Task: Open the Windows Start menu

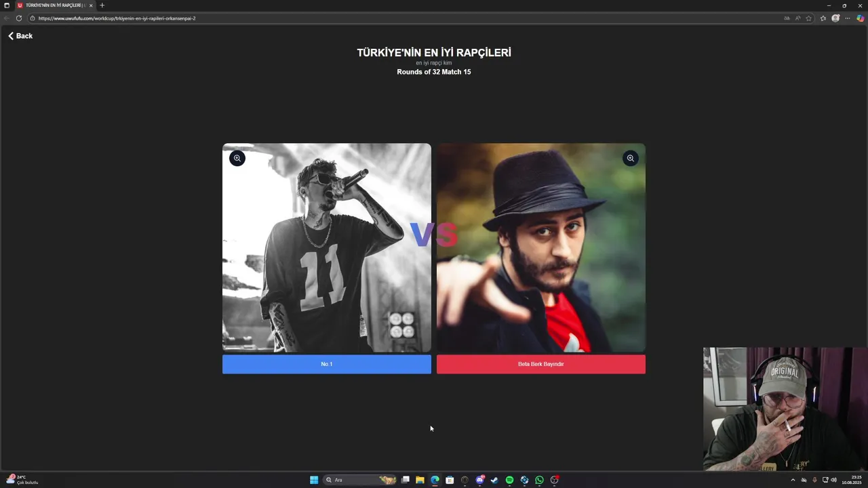Action: point(314,480)
